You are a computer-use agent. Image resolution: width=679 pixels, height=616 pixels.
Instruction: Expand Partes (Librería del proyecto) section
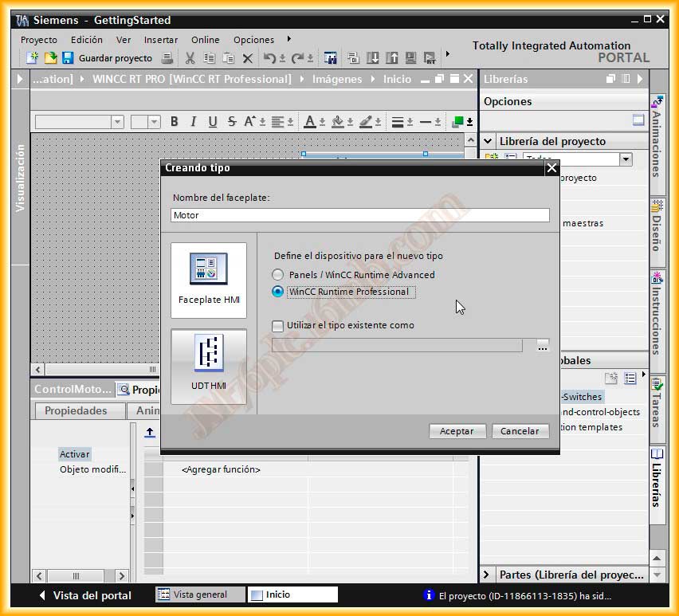487,575
